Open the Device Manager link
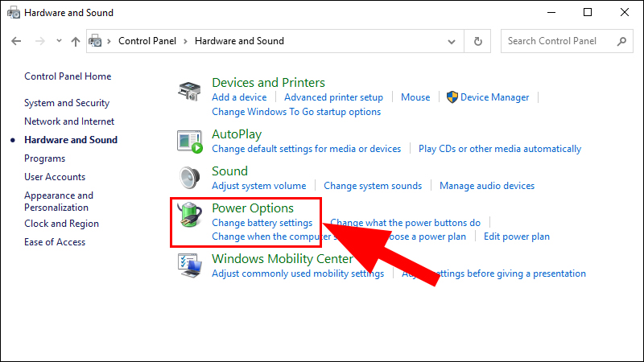This screenshot has height=362, width=644. click(494, 97)
